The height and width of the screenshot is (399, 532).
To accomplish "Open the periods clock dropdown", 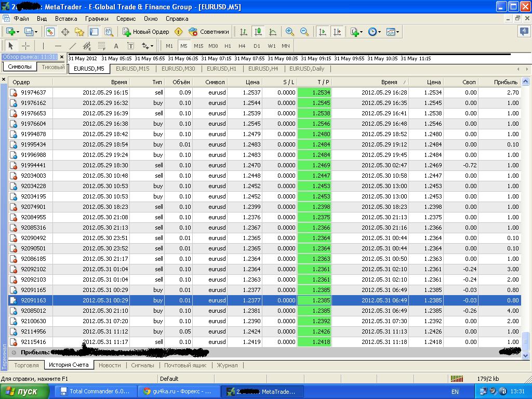I will [374, 32].
